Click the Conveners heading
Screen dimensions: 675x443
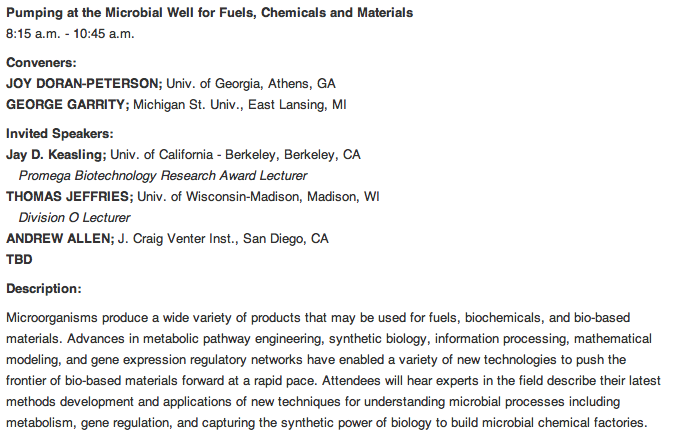pos(42,62)
